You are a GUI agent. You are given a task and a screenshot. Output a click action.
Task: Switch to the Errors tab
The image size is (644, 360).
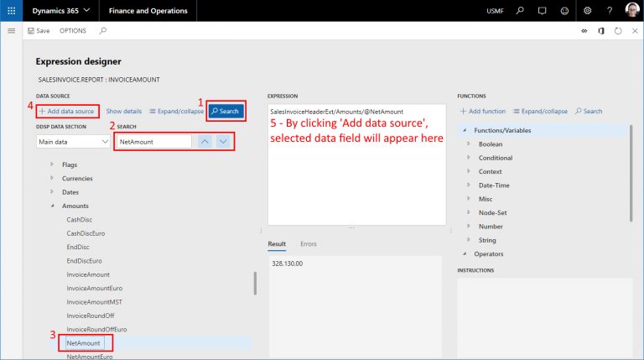(309, 244)
